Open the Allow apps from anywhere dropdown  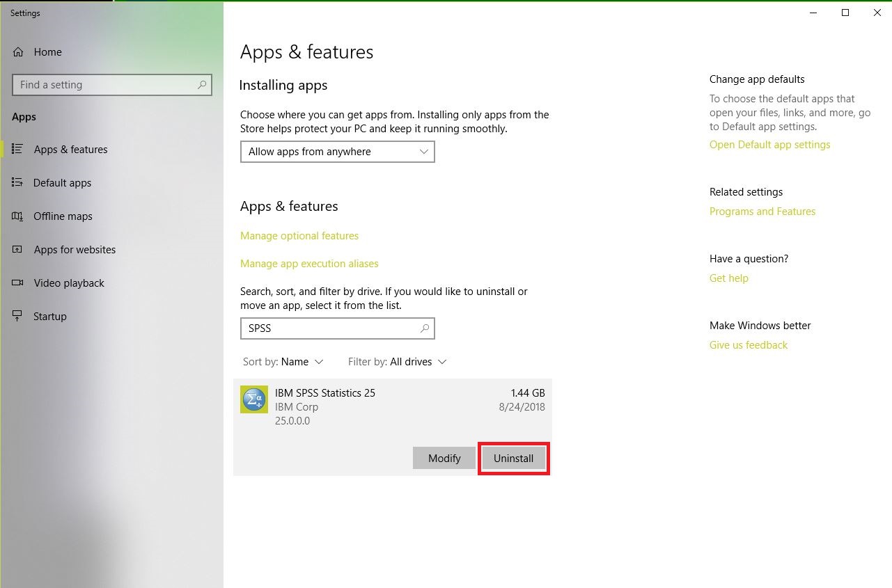[x=337, y=152]
